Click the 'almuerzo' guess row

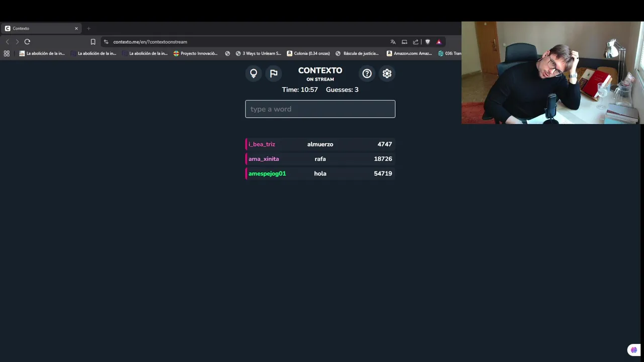(320, 144)
